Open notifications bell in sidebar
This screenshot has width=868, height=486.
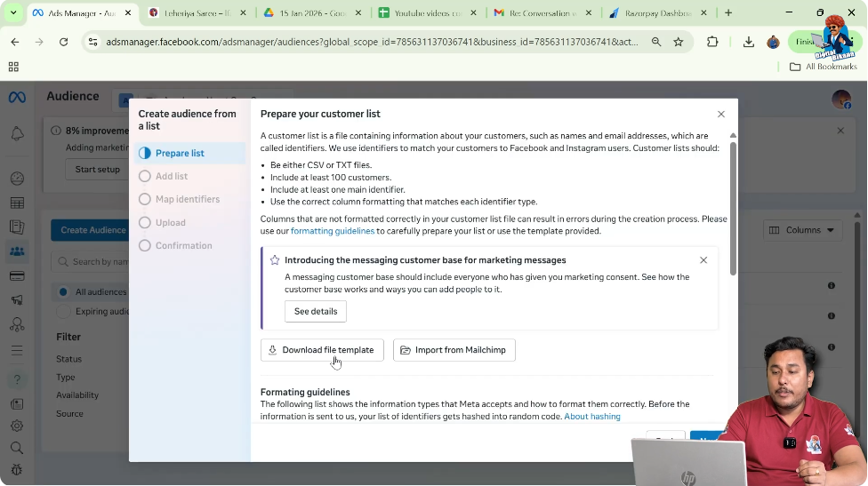17,133
